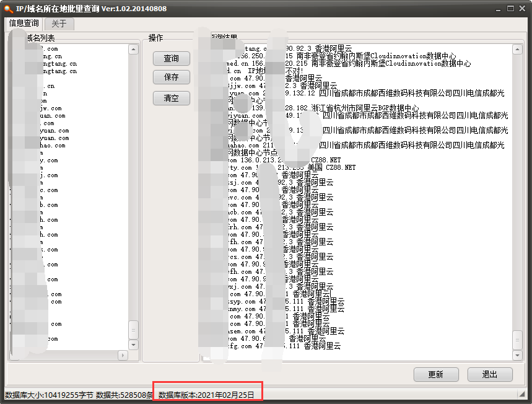Click 数据库版本:2021年02月25日 status text

pyautogui.click(x=206, y=395)
